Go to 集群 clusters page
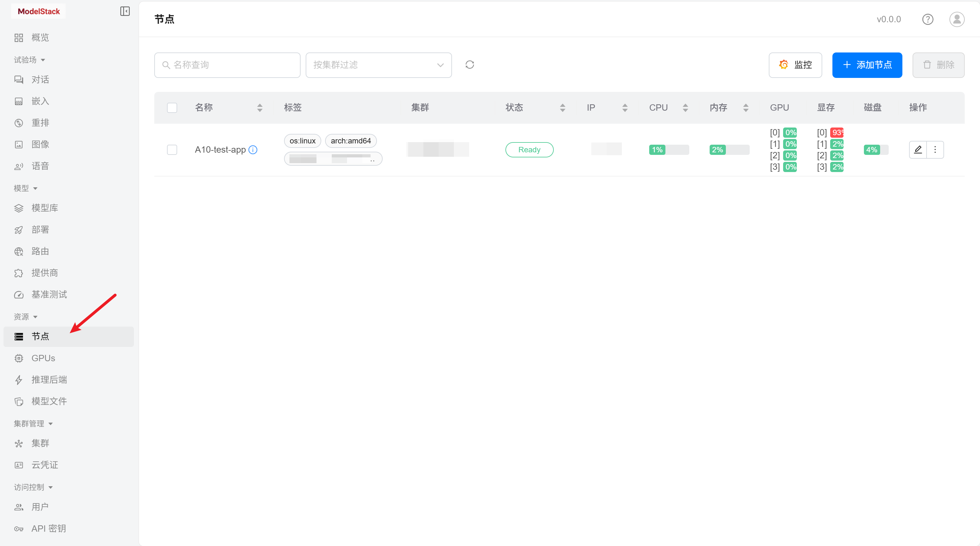 [68, 443]
